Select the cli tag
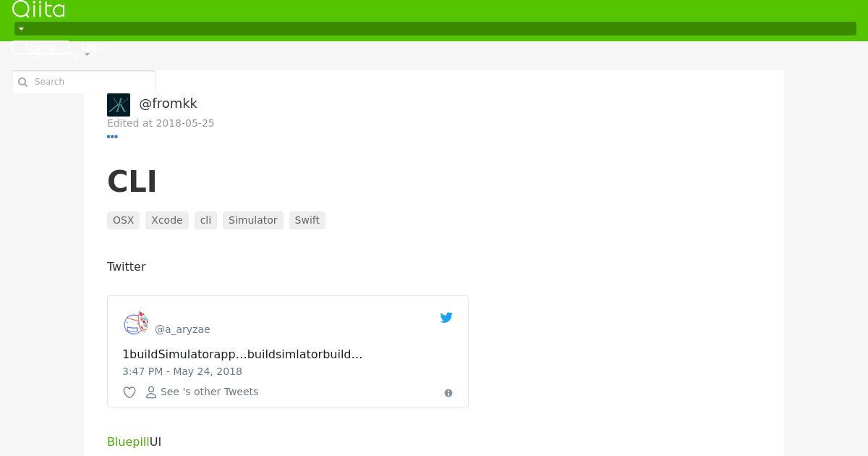The height and width of the screenshot is (456, 868). (x=205, y=220)
